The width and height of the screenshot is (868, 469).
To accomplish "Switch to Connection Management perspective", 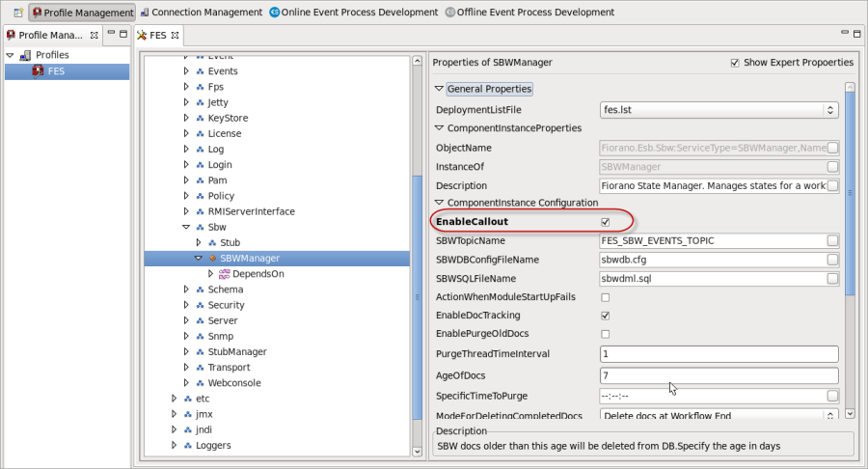I will pos(201,13).
